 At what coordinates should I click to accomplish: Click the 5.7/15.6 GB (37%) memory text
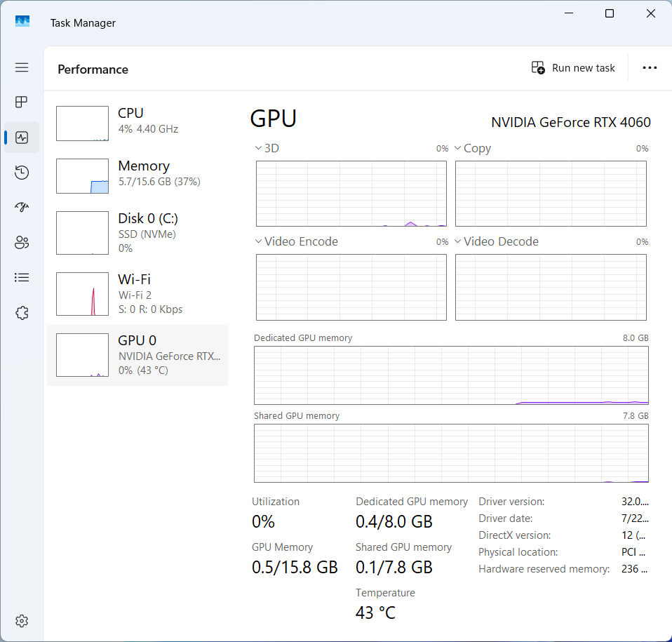coord(159,182)
